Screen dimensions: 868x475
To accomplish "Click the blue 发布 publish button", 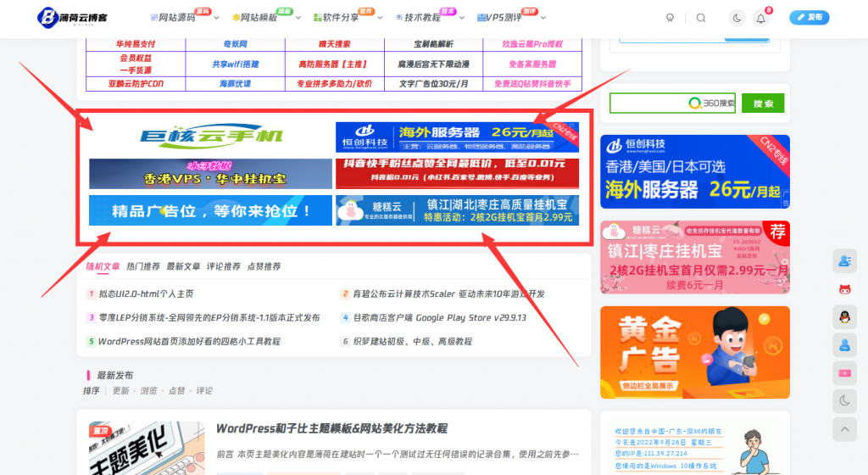I will (810, 17).
